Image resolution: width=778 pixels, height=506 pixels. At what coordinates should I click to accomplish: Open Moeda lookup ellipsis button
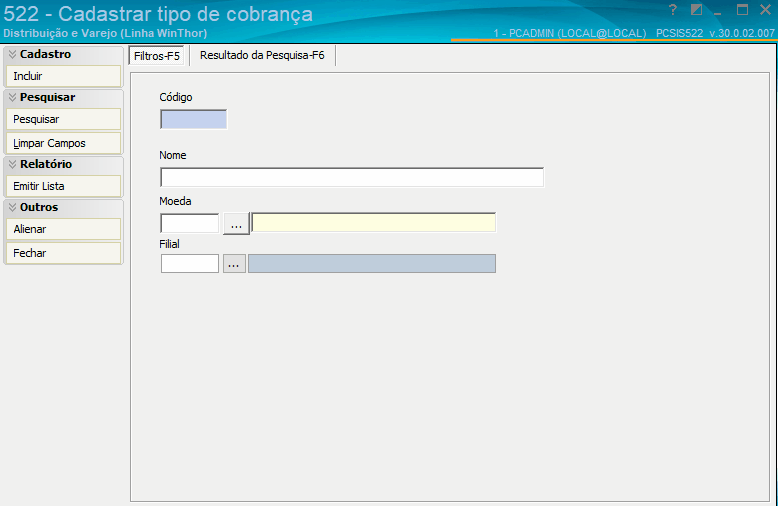pyautogui.click(x=236, y=224)
